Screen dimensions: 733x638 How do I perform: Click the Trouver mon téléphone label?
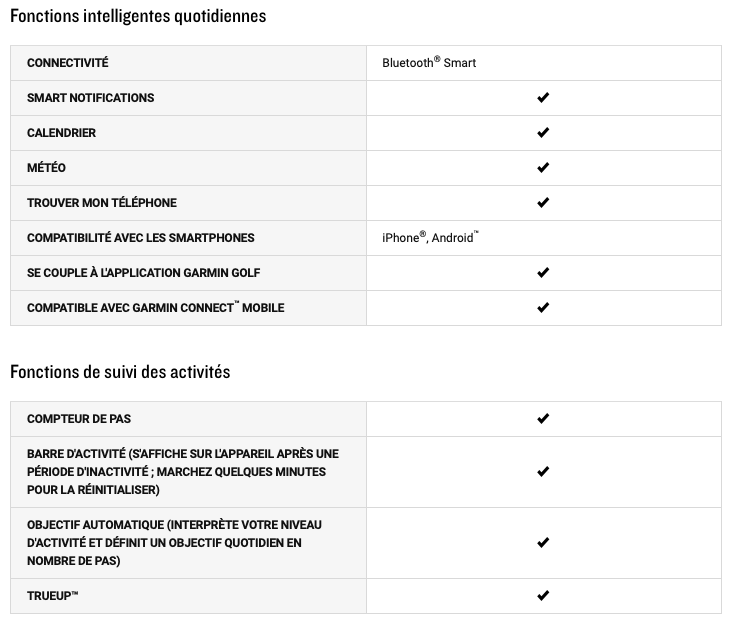point(101,203)
